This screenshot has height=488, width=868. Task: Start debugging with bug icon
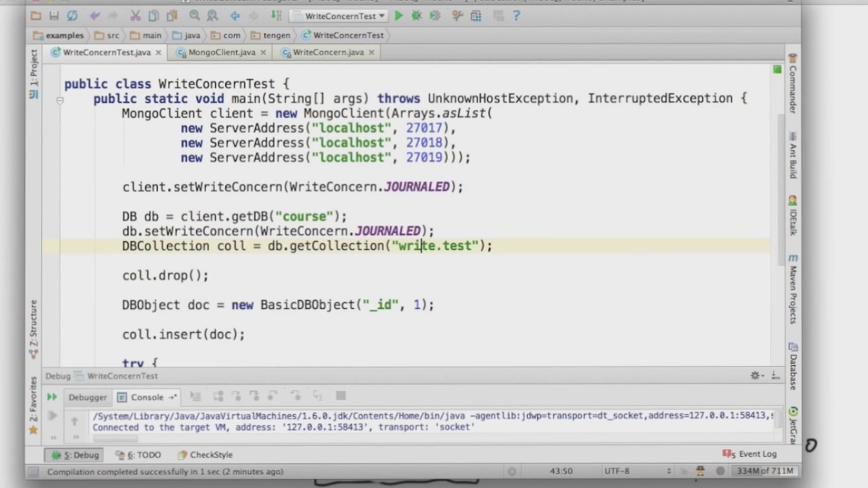point(416,16)
